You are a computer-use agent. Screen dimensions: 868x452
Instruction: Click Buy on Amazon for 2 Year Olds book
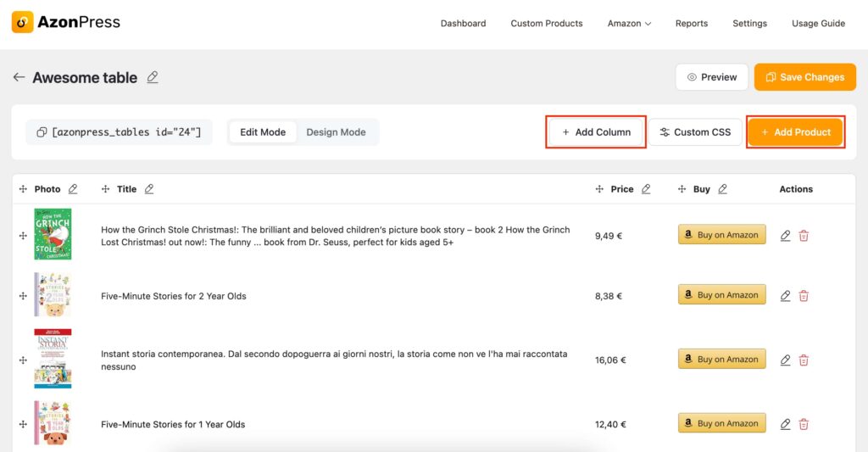[722, 295]
